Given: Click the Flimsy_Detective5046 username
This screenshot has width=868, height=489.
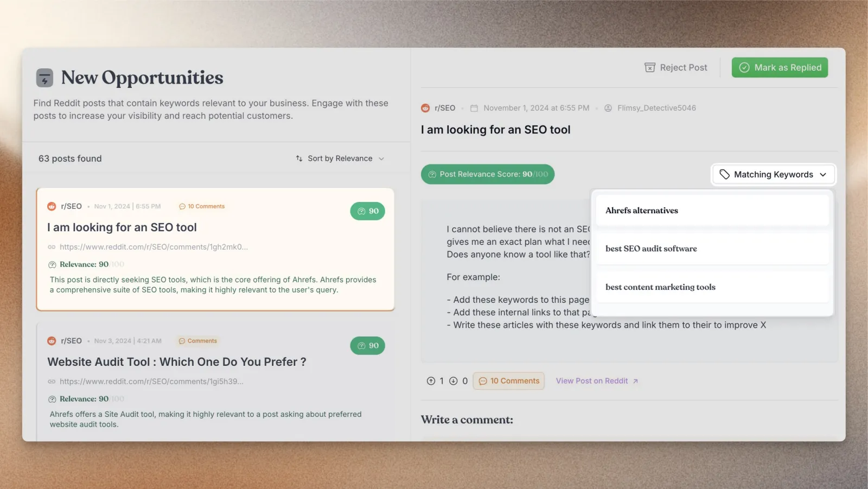Looking at the screenshot, I should coord(656,108).
